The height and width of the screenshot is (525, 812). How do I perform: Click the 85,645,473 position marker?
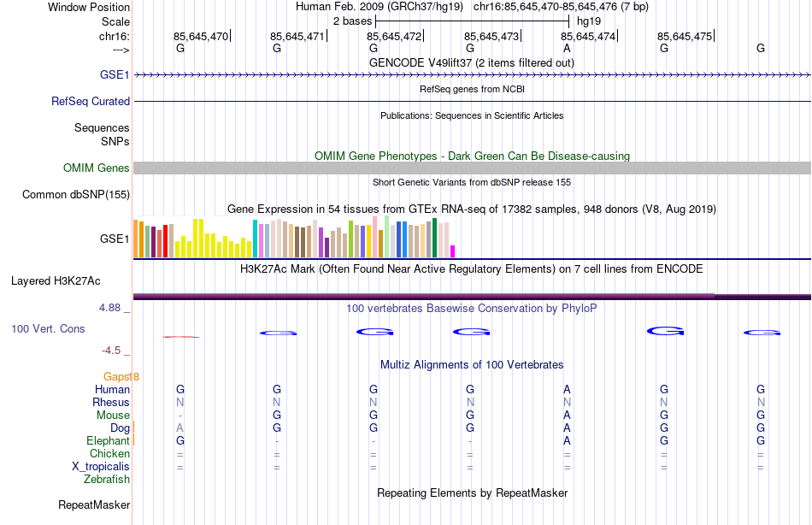[492, 36]
